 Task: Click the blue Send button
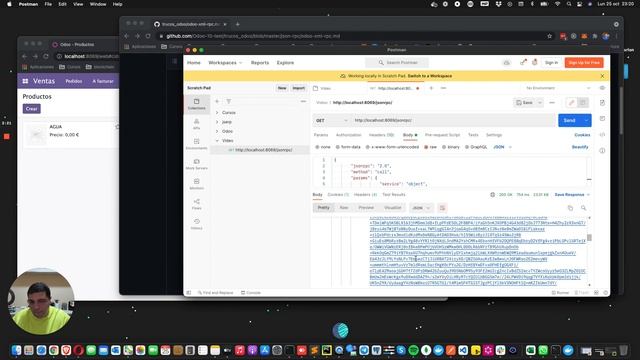pos(570,120)
